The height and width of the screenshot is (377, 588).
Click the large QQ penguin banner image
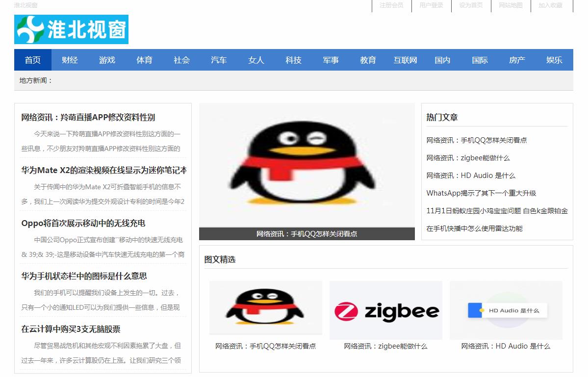[307, 165]
